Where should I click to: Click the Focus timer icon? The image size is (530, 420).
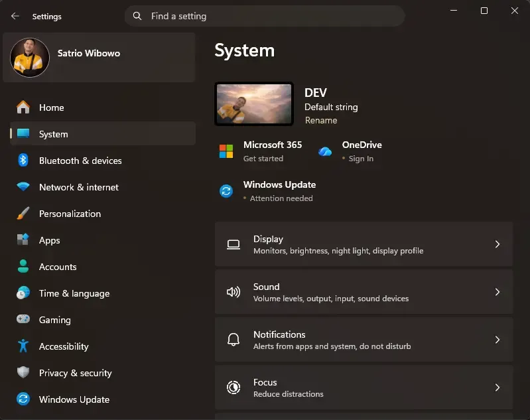pyautogui.click(x=233, y=387)
